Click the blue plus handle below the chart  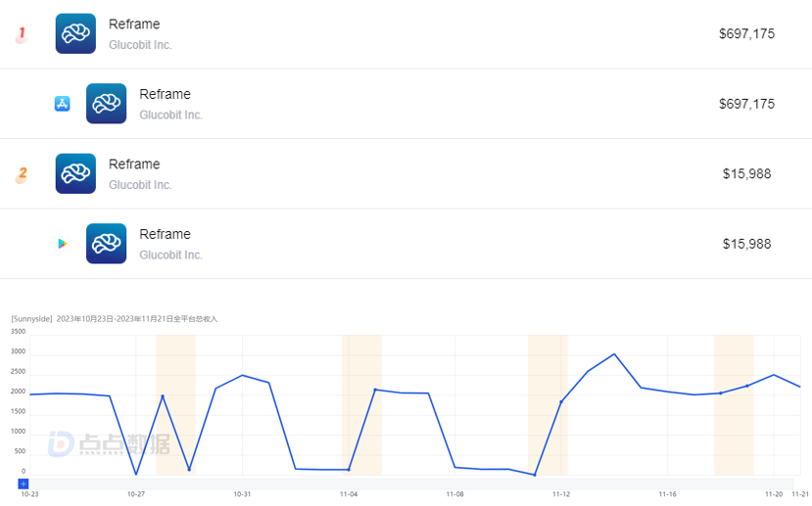coord(24,483)
